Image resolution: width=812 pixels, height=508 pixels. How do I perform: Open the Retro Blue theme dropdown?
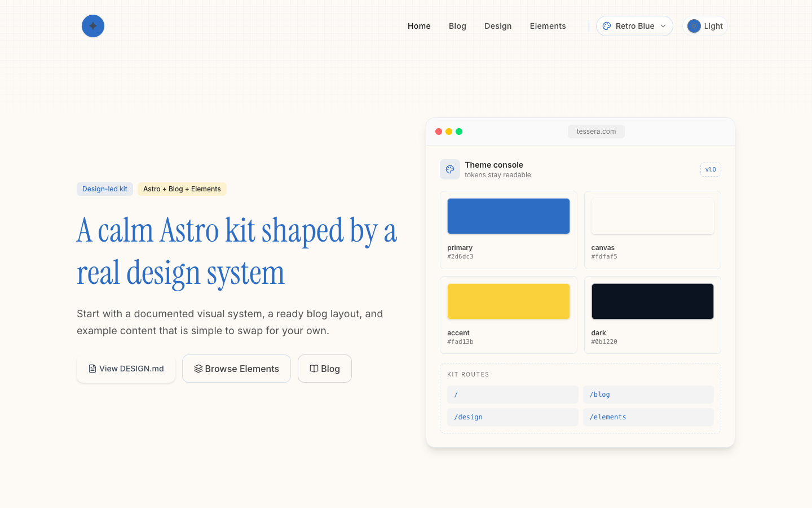point(634,26)
